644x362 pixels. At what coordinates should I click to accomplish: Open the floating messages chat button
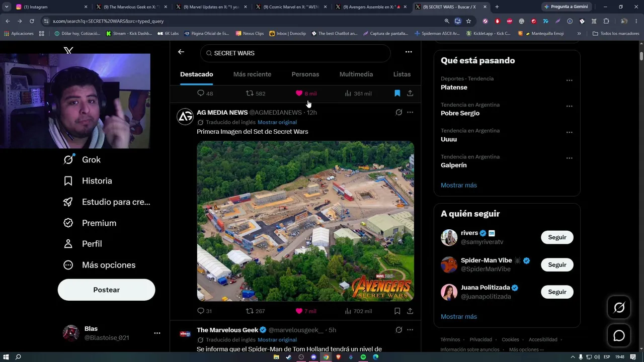point(619,336)
